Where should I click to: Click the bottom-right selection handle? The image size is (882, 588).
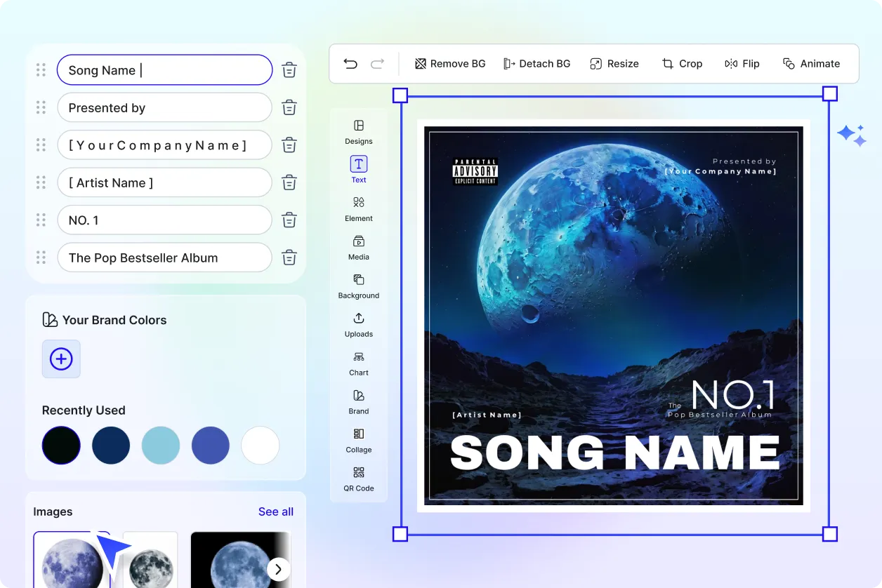(829, 534)
